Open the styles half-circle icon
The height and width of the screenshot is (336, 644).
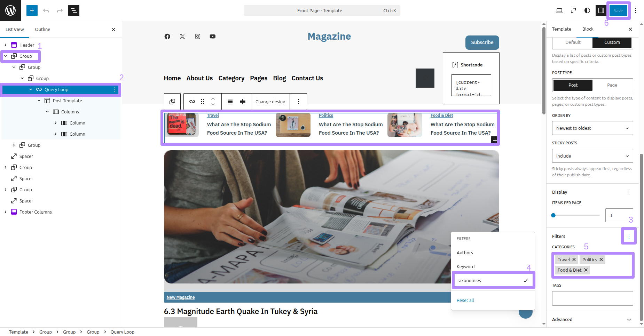(587, 10)
